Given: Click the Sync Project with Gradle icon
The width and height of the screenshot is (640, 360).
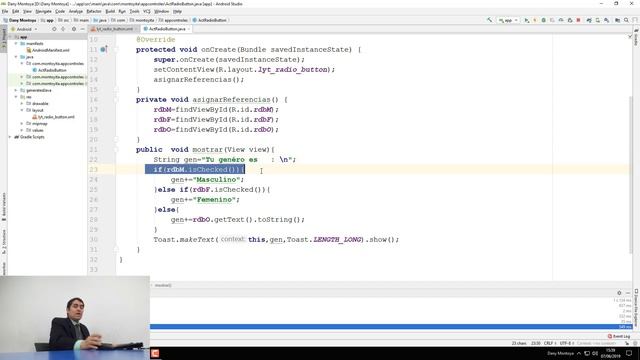Looking at the screenshot, I should pyautogui.click(x=589, y=20).
